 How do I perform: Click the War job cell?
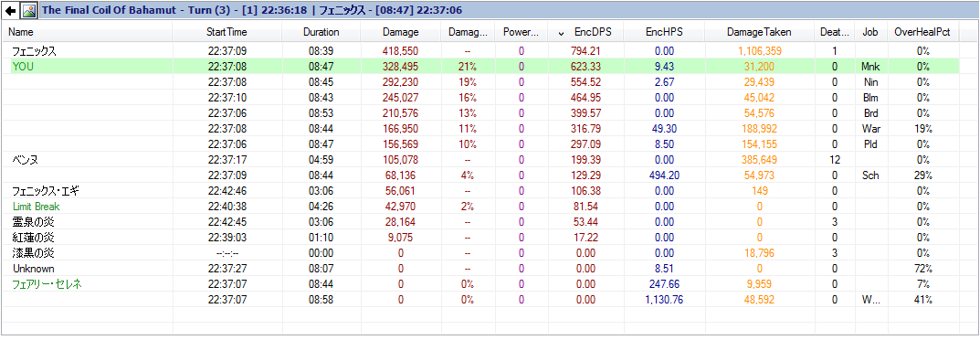pos(870,129)
